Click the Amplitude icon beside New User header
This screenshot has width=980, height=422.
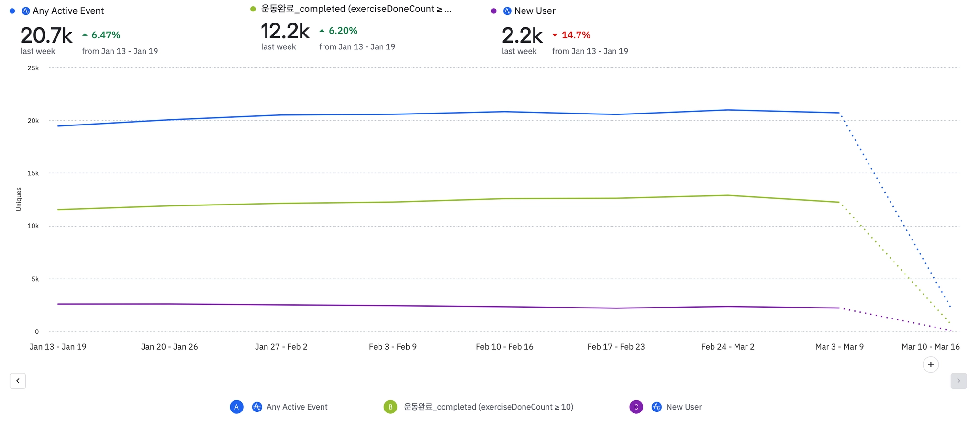click(507, 11)
